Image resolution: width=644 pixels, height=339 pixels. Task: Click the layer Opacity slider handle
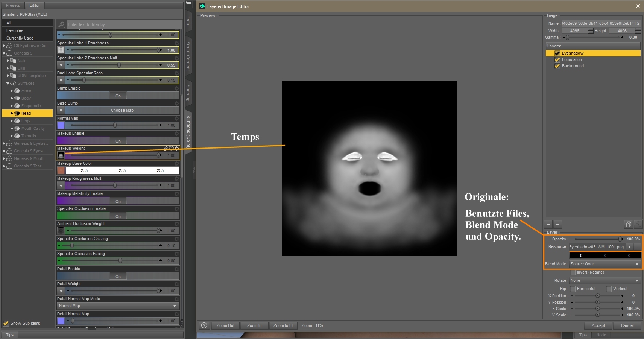click(x=620, y=239)
